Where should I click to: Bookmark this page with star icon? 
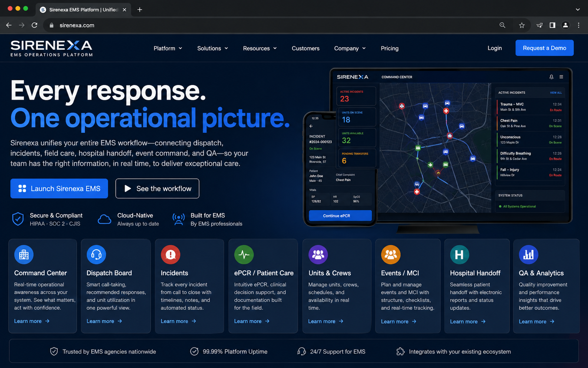click(x=522, y=25)
